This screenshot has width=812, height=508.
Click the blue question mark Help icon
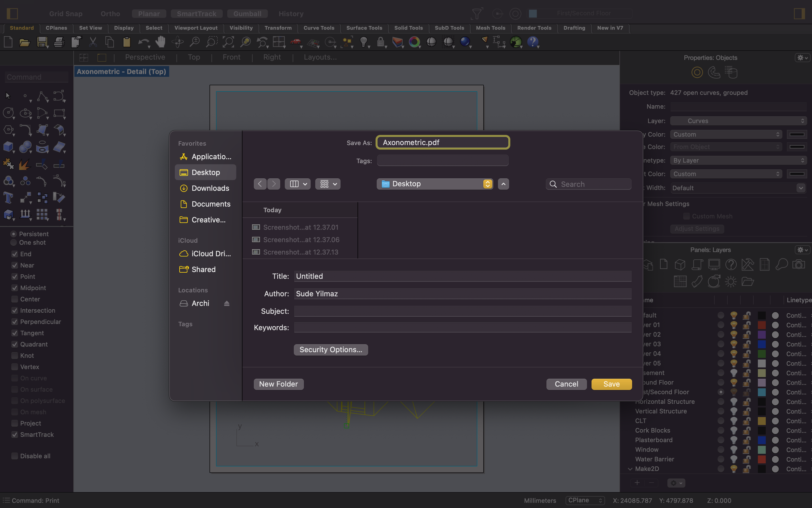(532, 42)
